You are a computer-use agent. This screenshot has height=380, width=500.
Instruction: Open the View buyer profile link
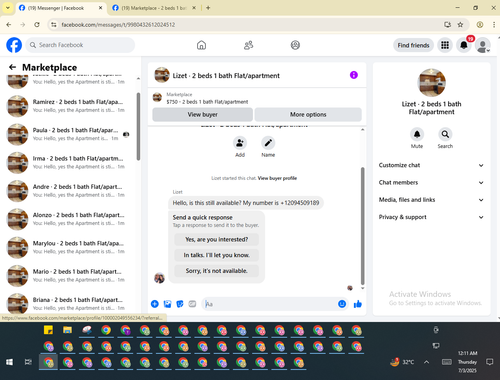pos(277,178)
